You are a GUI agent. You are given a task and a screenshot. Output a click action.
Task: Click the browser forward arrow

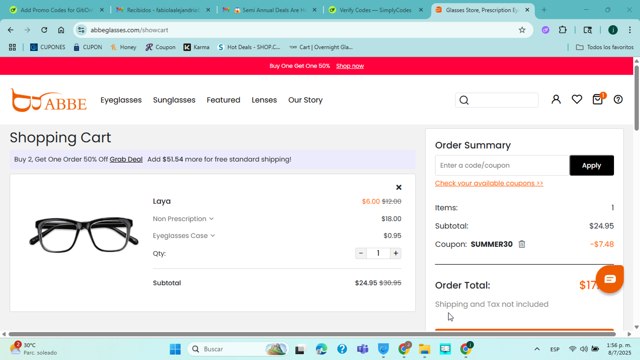tap(27, 30)
